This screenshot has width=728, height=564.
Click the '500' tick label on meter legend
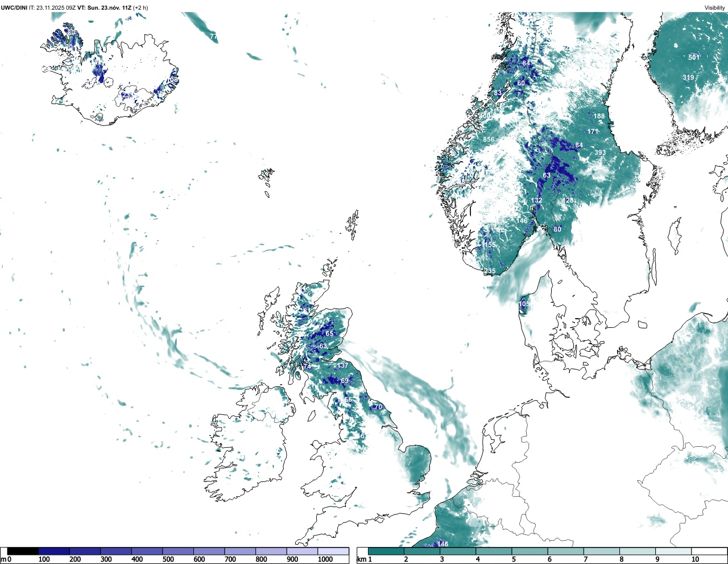[x=168, y=559]
